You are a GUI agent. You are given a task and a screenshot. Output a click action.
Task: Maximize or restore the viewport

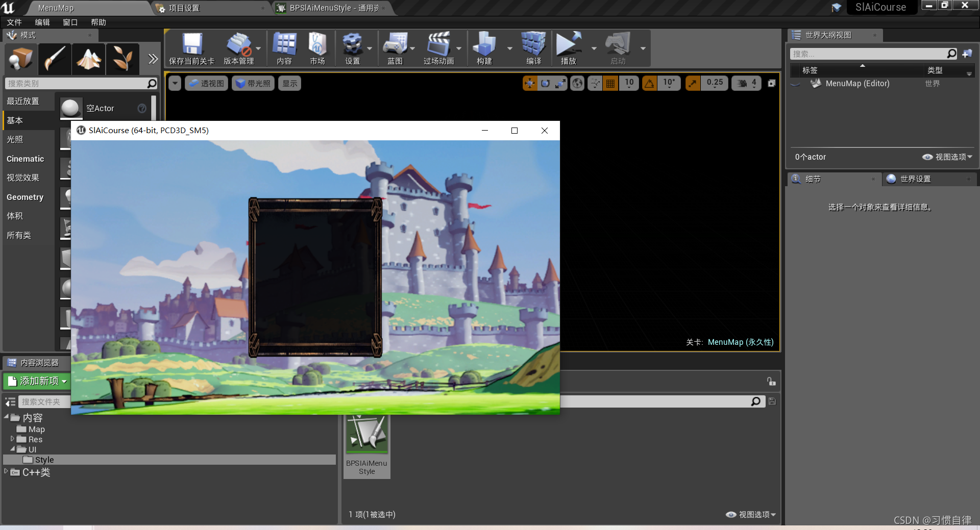click(771, 83)
